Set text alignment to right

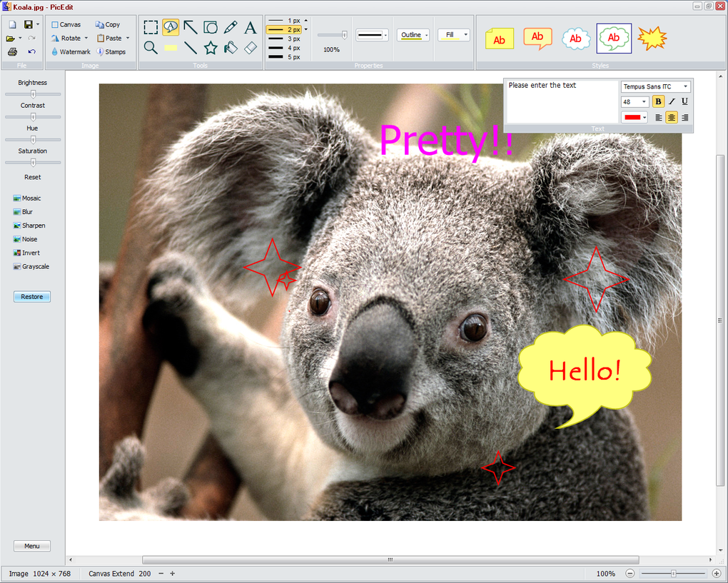(x=684, y=117)
